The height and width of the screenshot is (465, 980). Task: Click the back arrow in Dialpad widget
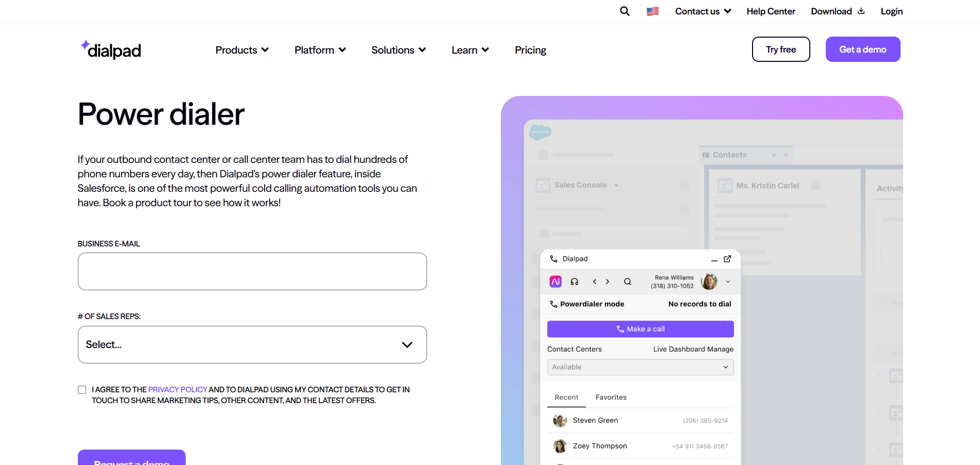pyautogui.click(x=595, y=281)
